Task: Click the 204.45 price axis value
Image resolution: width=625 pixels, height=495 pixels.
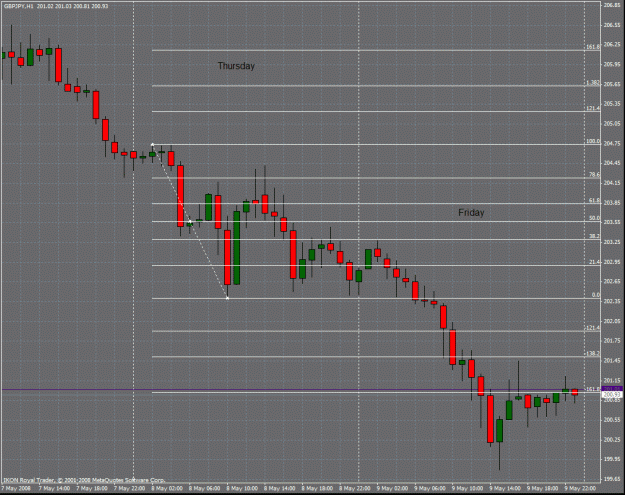Action: 612,163
